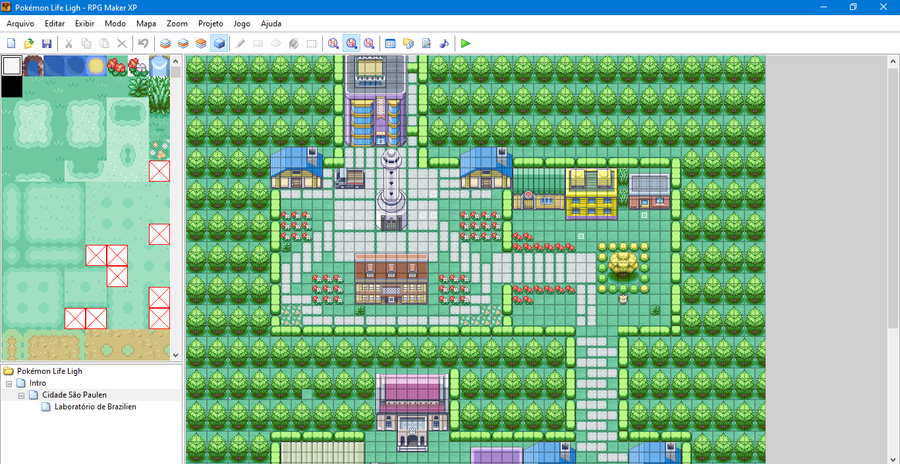Viewport: 900px width, 464px height.
Task: Open the Projeto menu
Action: pyautogui.click(x=211, y=24)
